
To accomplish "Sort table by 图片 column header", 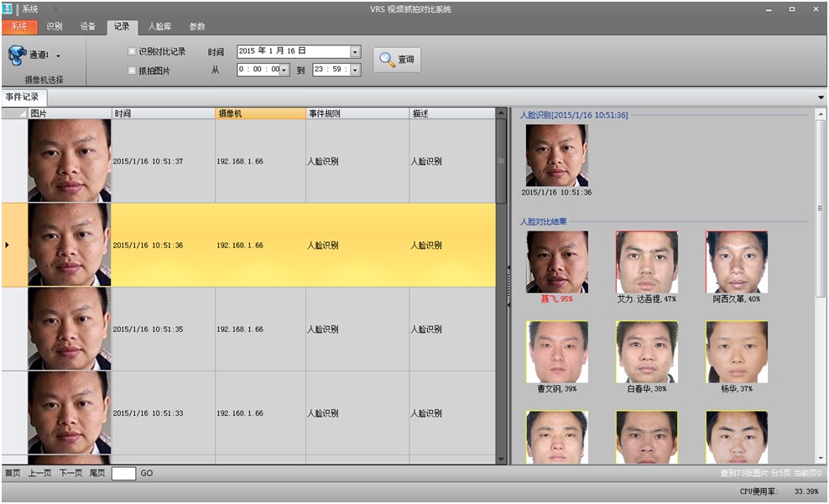I will [x=70, y=113].
